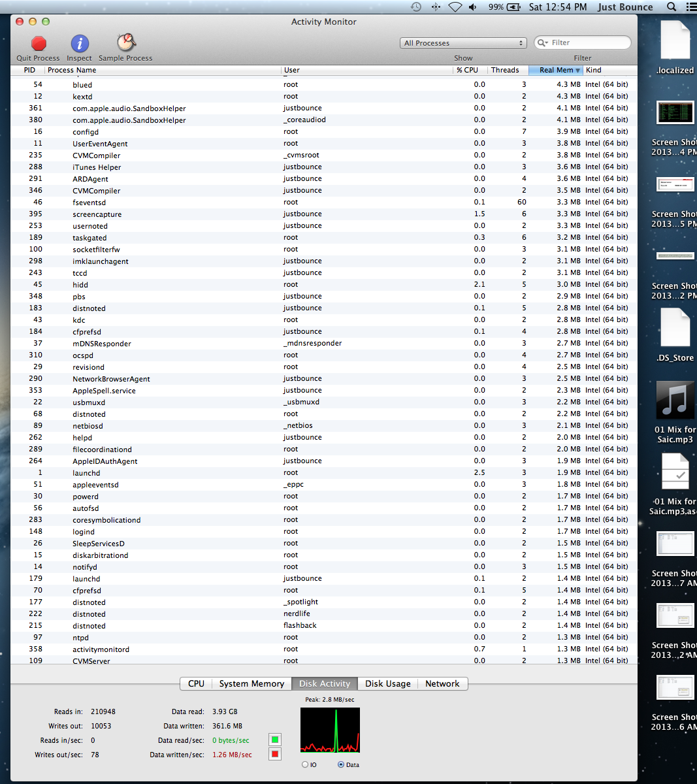Select the ARDAgent process row
The image size is (697, 784).
pos(323,178)
